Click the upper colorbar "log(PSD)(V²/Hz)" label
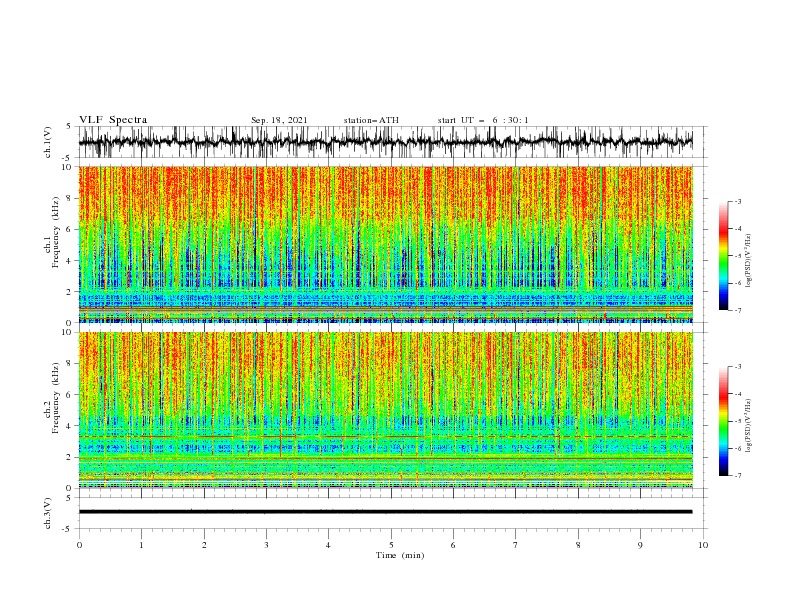This screenshot has width=792, height=612. (x=748, y=261)
